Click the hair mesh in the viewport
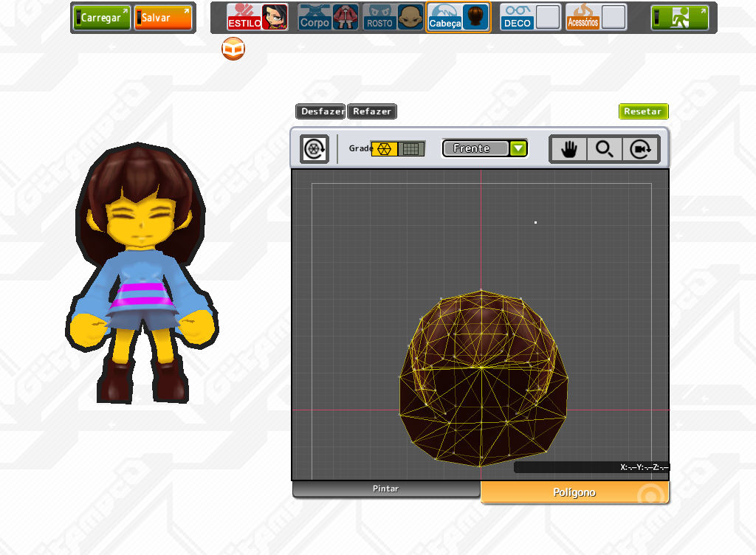 point(483,378)
